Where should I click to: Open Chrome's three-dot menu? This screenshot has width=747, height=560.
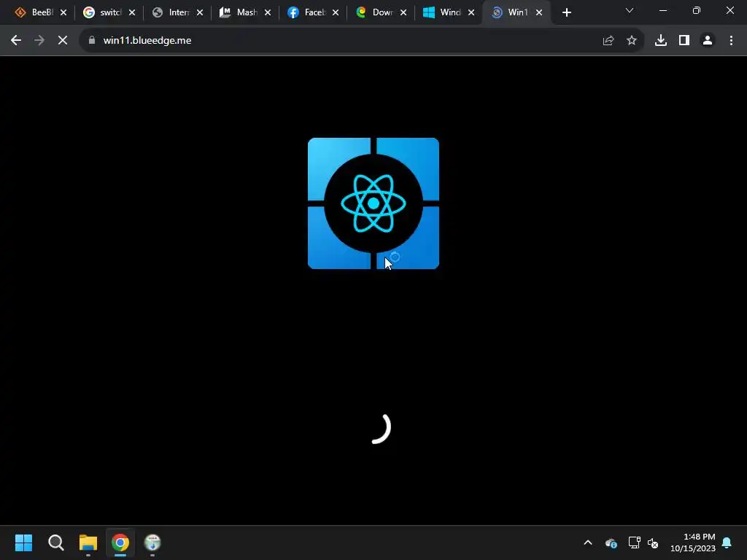point(731,41)
